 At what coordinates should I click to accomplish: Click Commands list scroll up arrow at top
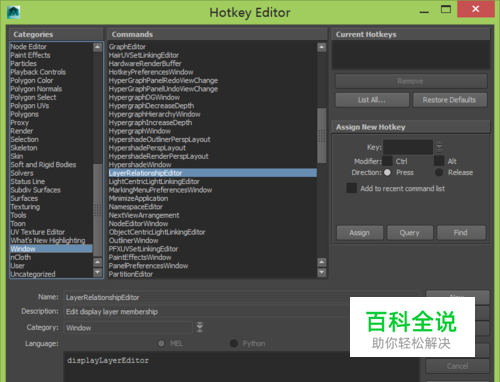pyautogui.click(x=322, y=47)
